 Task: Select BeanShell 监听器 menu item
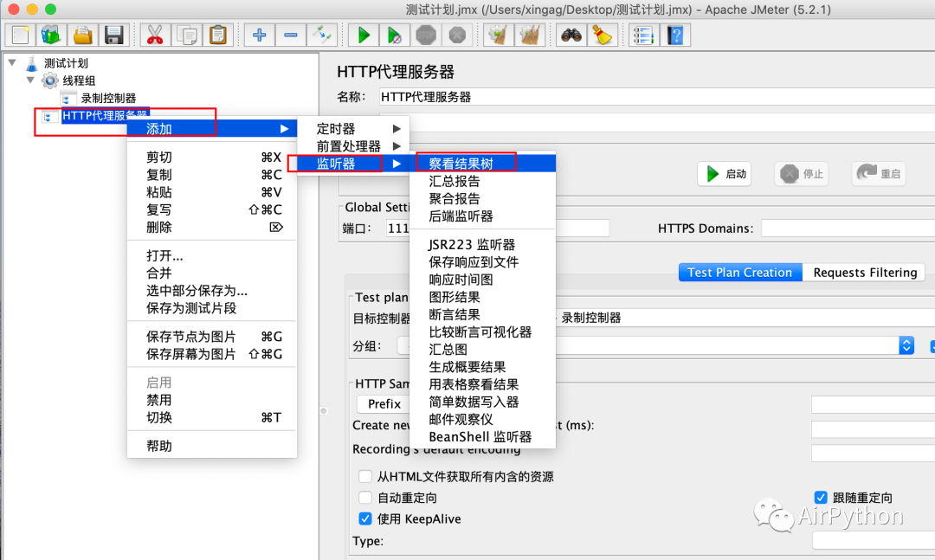(x=483, y=437)
